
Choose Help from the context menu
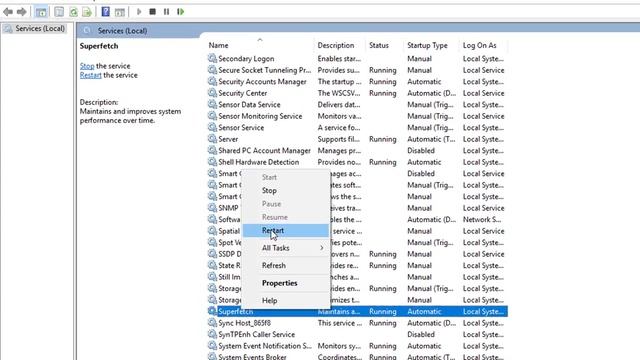[269, 300]
